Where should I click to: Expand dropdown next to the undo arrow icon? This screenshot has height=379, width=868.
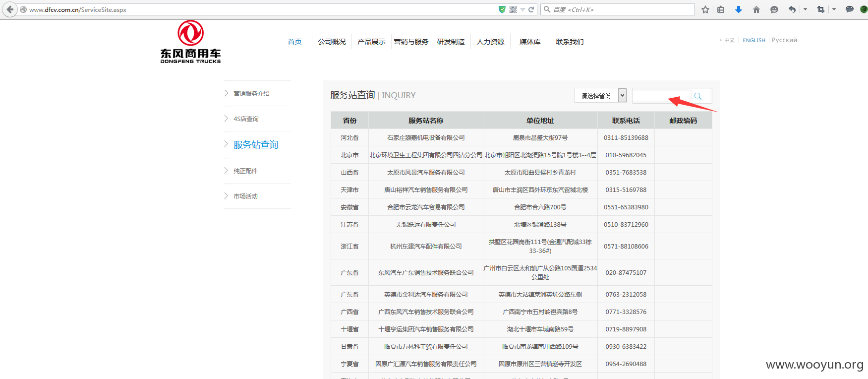click(805, 9)
